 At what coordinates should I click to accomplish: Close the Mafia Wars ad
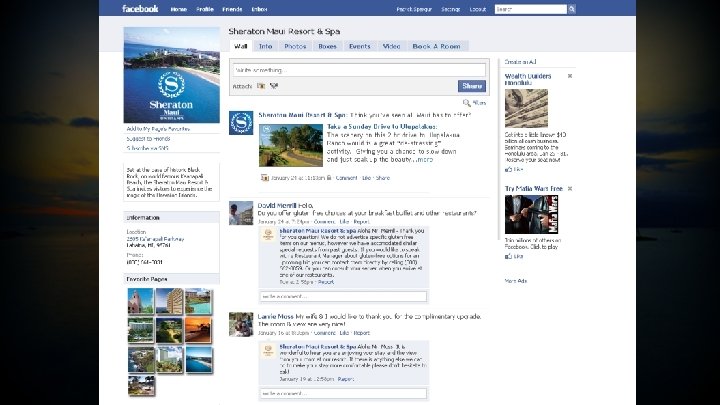pos(570,188)
